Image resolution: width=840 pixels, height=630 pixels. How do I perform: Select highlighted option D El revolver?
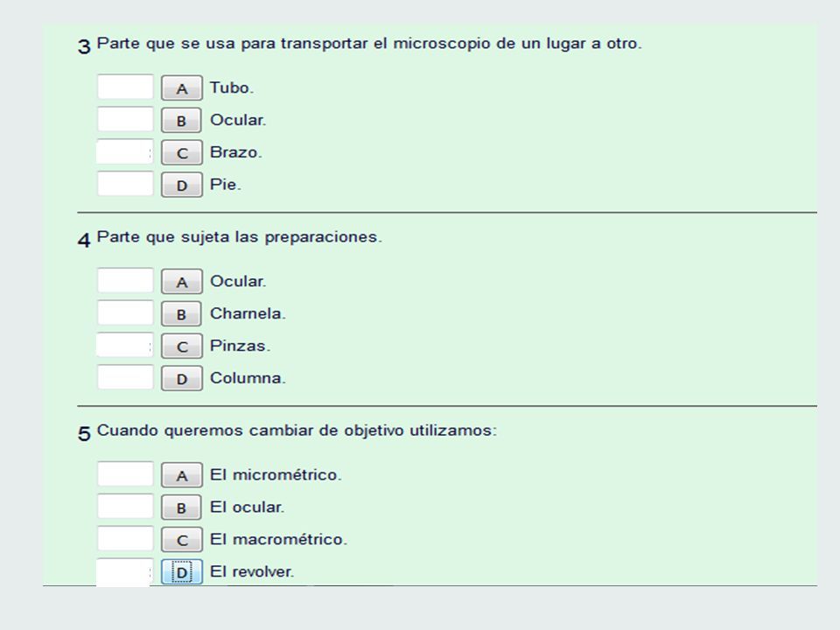[182, 571]
